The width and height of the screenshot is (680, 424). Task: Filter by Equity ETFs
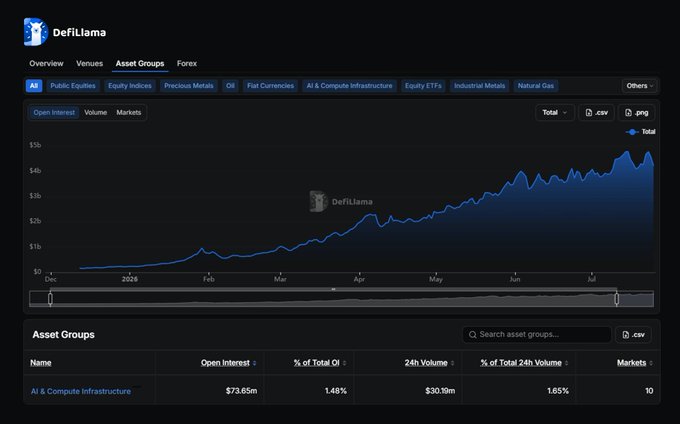(x=423, y=86)
